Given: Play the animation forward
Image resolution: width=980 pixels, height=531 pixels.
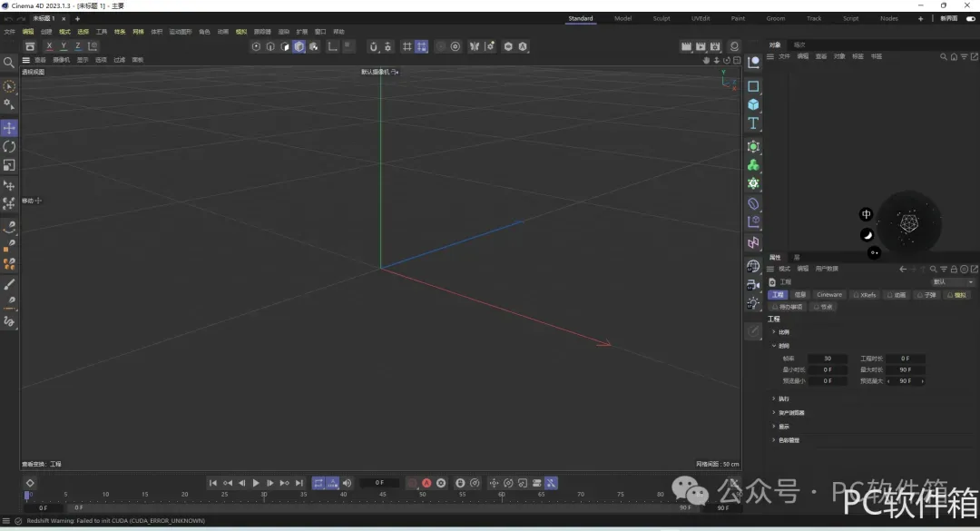Looking at the screenshot, I should (256, 483).
